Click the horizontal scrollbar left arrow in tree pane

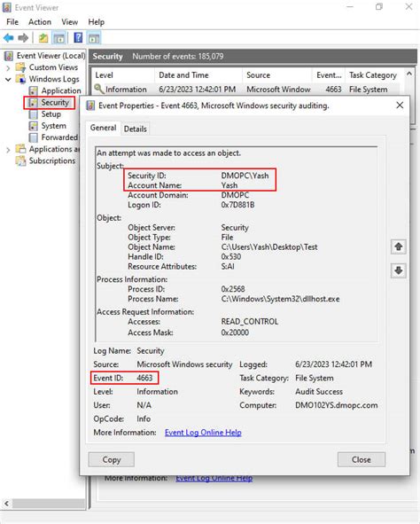click(7, 504)
